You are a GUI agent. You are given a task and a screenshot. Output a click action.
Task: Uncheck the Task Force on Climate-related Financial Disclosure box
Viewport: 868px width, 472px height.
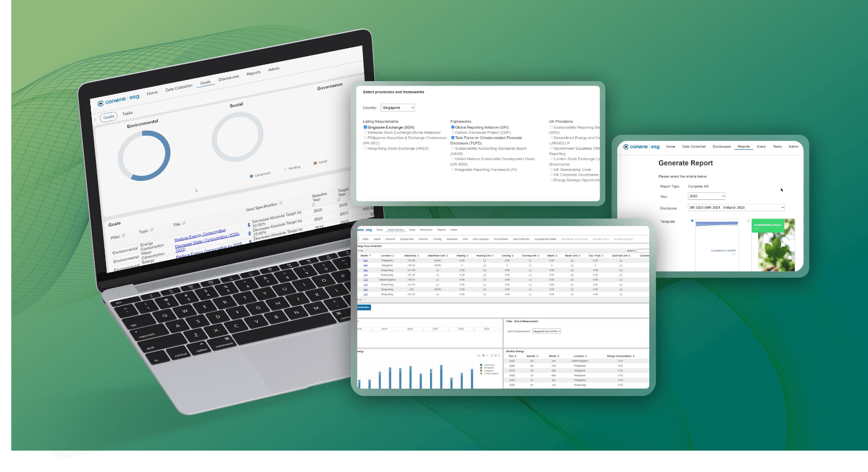point(453,138)
